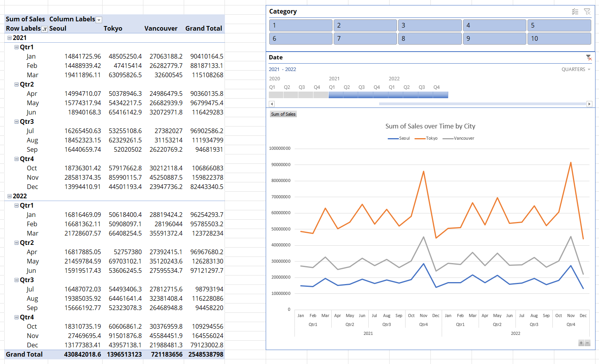Clear the Category slicer filter
Screen dimensions: 599x364
pyautogui.click(x=587, y=12)
